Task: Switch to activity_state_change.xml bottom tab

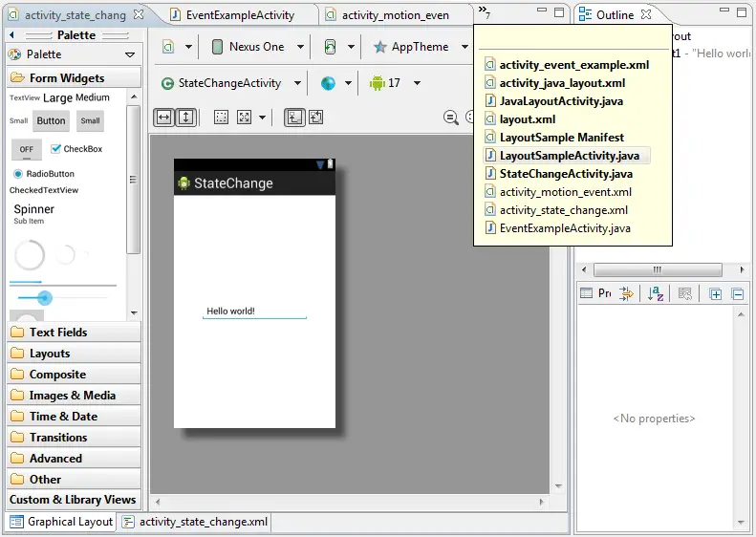Action: [195, 522]
